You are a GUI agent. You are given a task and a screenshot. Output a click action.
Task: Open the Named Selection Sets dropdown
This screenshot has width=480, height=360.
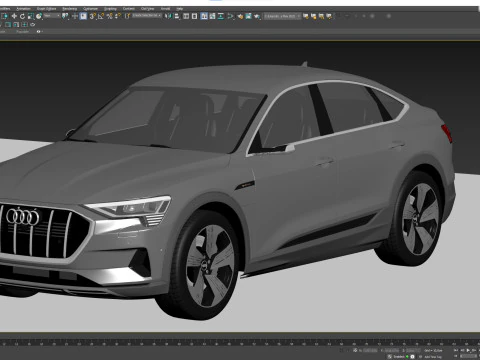pyautogui.click(x=147, y=16)
